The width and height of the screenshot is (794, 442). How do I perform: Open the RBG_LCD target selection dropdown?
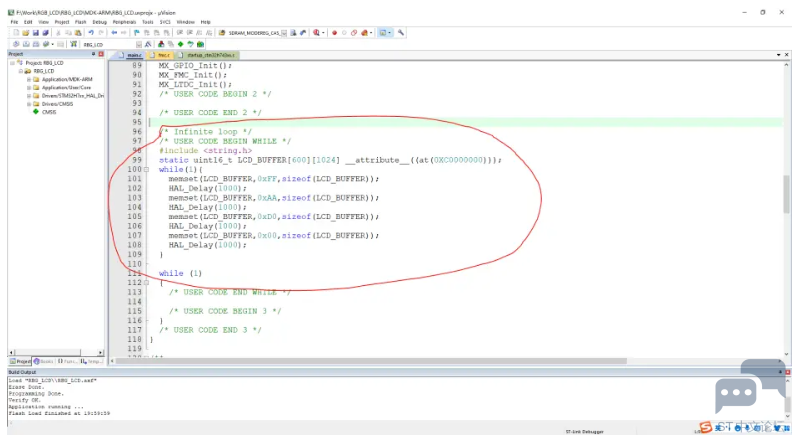click(x=139, y=45)
